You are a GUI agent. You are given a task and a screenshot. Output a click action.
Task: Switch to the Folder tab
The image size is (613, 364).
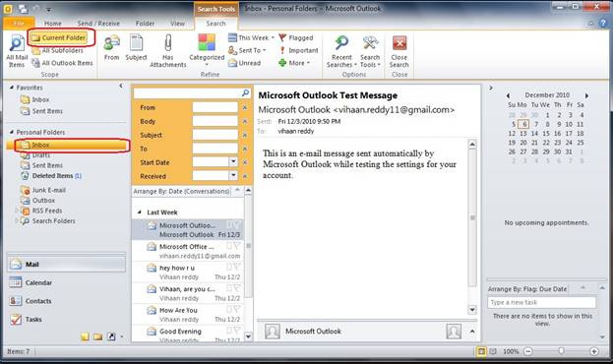tap(145, 24)
